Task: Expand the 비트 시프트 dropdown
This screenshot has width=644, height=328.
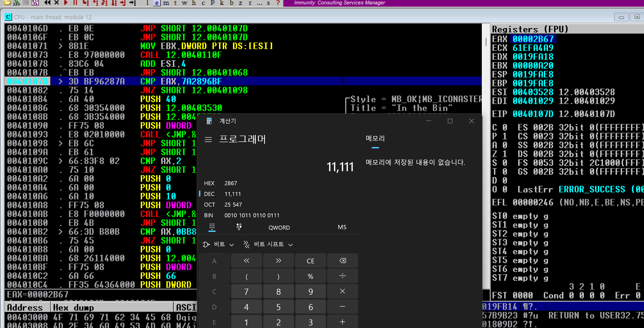Action: [x=268, y=244]
